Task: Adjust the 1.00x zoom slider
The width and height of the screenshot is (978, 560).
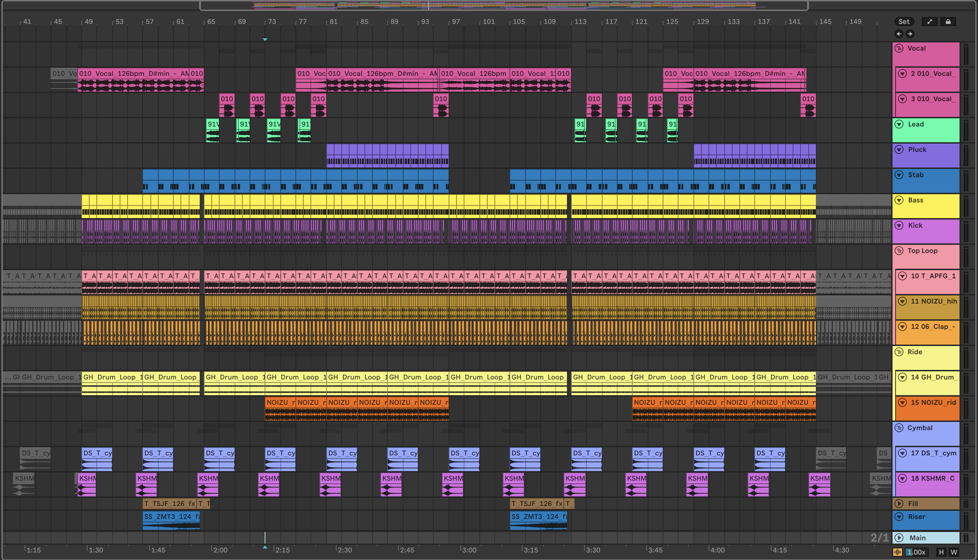Action: [916, 552]
